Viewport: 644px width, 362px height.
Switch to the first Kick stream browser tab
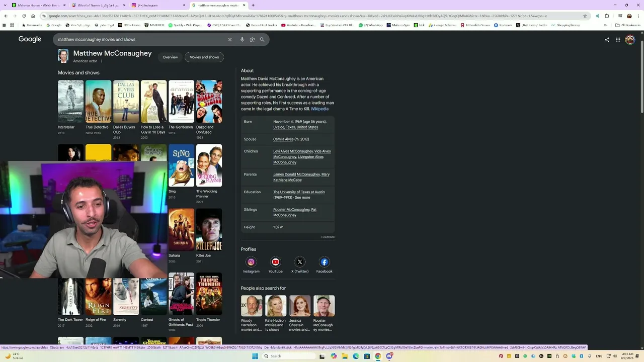tap(38, 5)
